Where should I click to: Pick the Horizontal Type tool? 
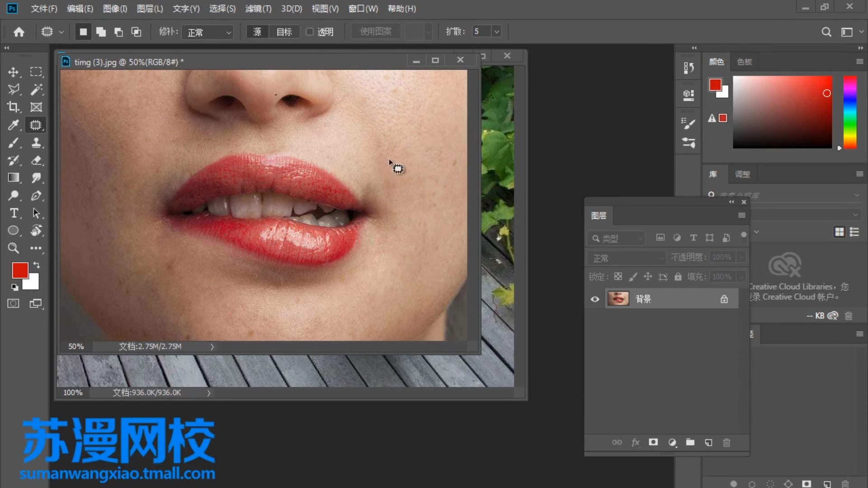point(14,213)
